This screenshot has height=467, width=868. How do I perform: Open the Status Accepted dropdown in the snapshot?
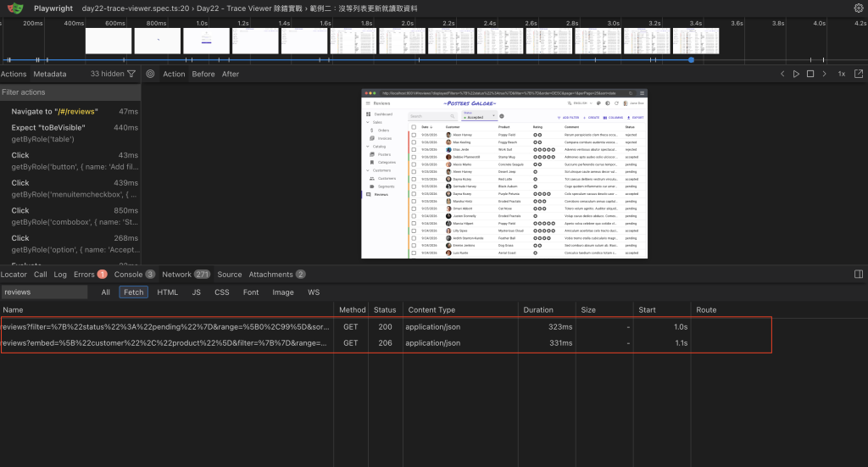pos(480,115)
